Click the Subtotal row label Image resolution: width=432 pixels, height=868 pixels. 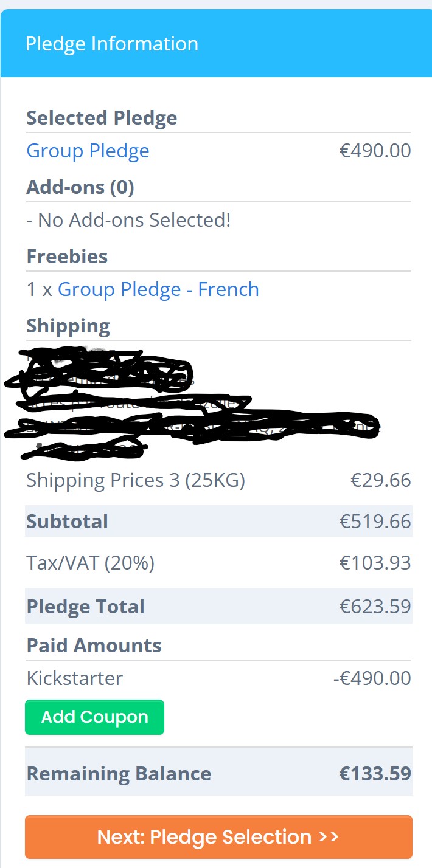[68, 522]
